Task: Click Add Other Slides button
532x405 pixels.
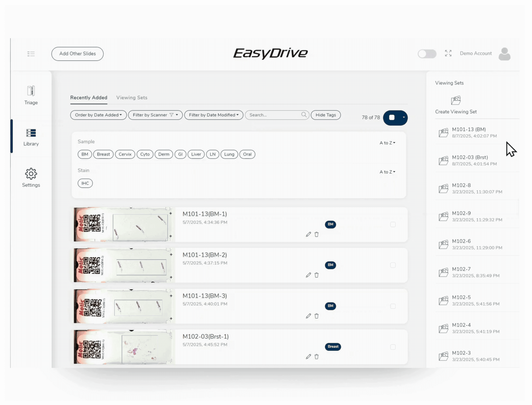Action: click(x=77, y=54)
